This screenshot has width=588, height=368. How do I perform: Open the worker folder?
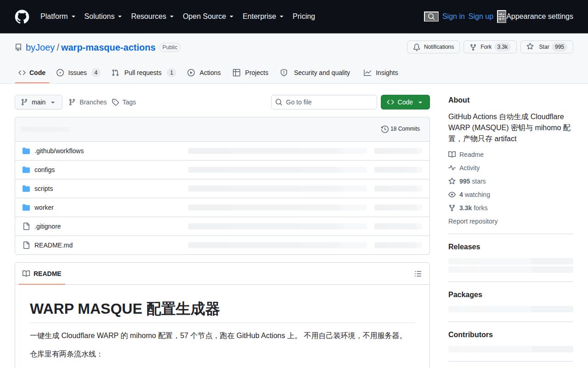click(x=44, y=207)
